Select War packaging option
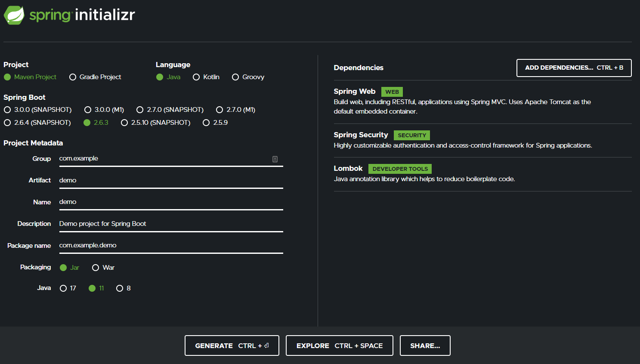640x364 pixels. [103, 268]
